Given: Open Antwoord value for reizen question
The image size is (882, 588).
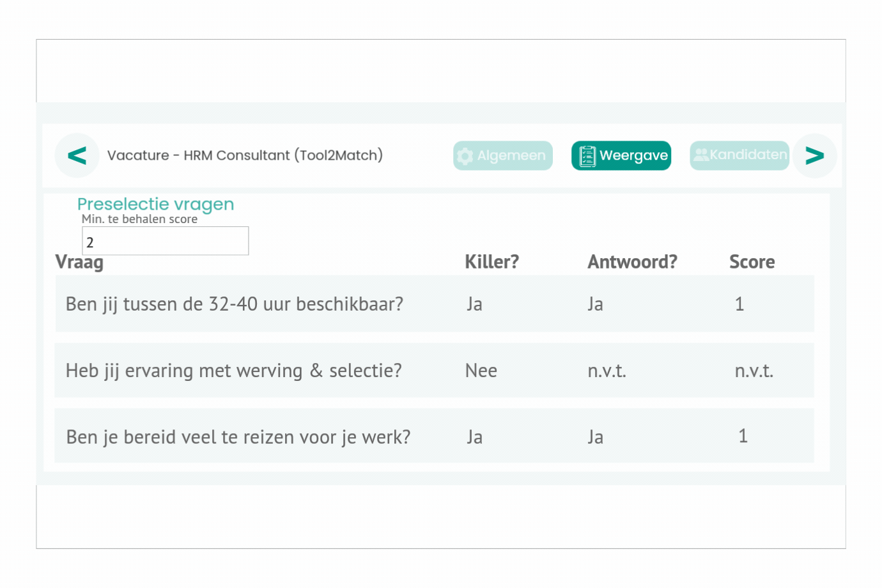Looking at the screenshot, I should coord(595,437).
